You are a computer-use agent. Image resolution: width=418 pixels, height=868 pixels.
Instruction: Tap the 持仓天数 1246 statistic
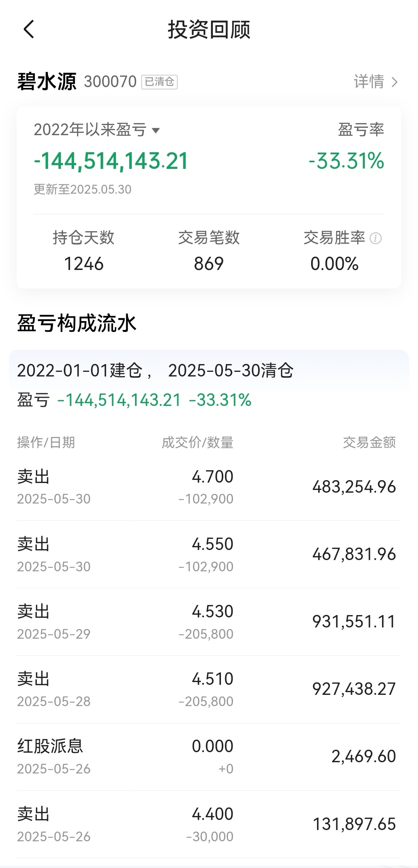[x=84, y=251]
